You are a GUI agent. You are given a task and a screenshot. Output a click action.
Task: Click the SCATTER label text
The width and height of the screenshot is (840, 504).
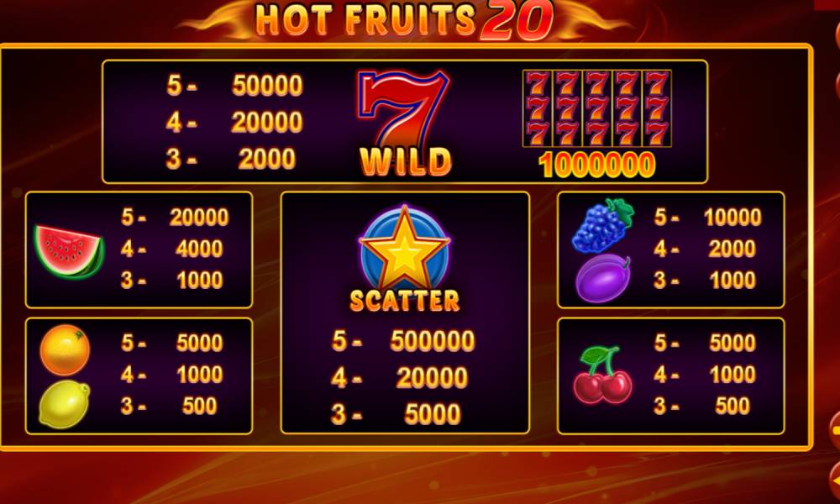405,301
